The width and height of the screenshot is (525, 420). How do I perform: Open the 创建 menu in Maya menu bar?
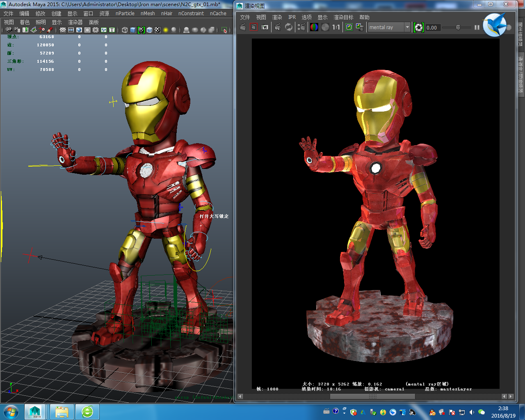pyautogui.click(x=56, y=14)
